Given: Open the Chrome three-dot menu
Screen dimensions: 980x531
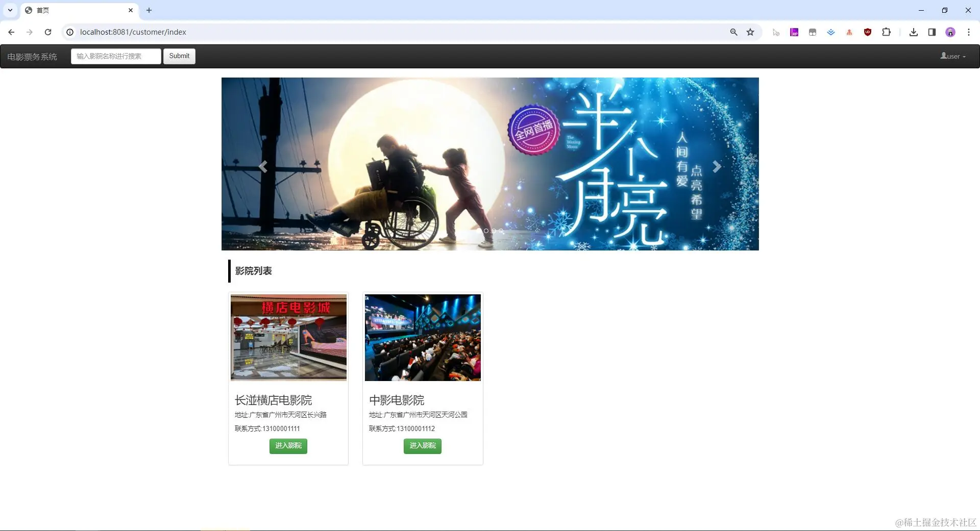Looking at the screenshot, I should [969, 32].
